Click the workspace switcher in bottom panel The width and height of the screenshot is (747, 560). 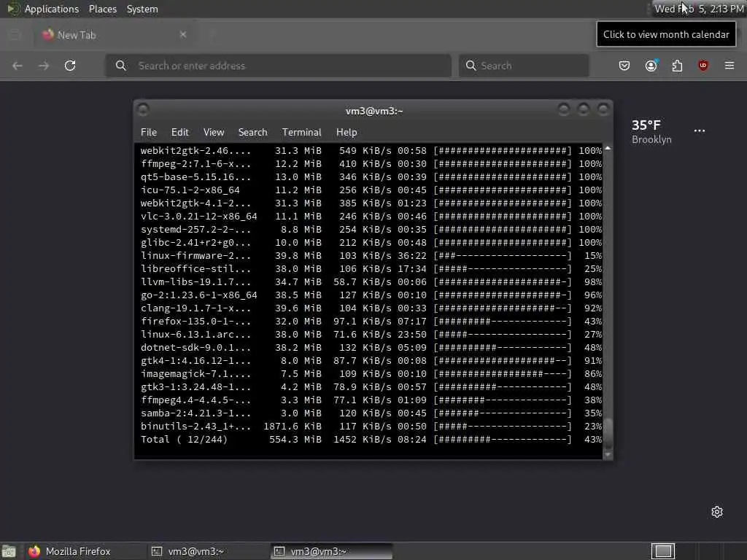[x=663, y=551]
